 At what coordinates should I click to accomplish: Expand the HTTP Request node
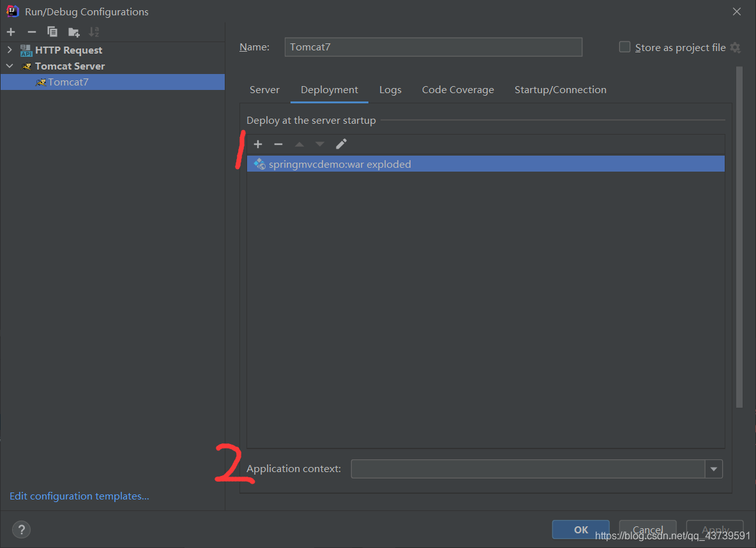point(10,50)
